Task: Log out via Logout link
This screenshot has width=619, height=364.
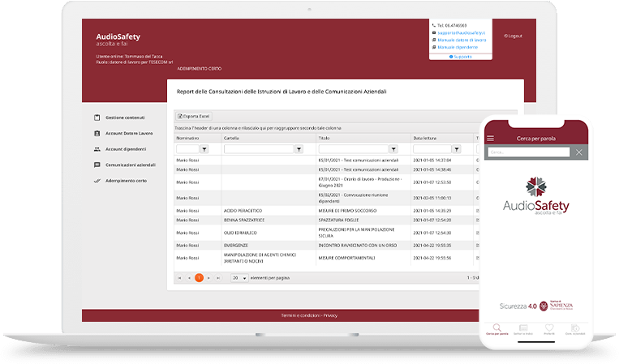Action: coord(513,36)
